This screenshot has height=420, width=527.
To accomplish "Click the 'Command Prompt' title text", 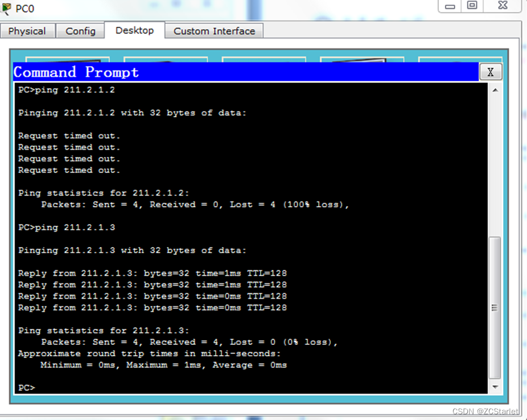I will 76,72.
